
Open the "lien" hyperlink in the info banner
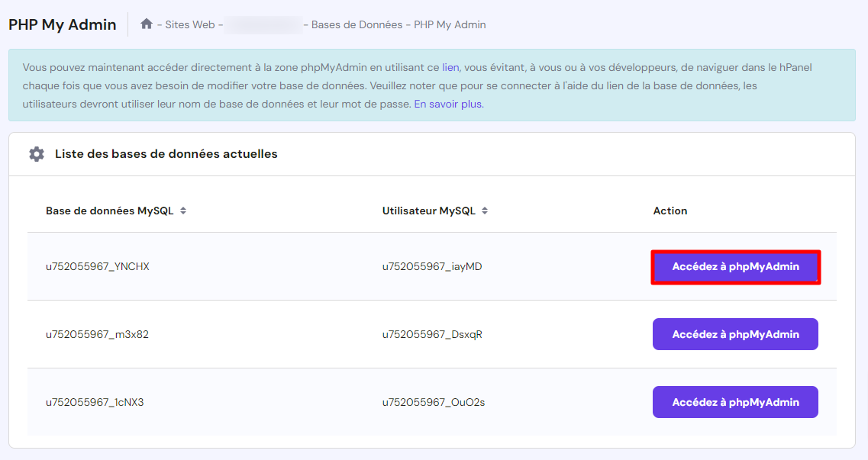451,67
